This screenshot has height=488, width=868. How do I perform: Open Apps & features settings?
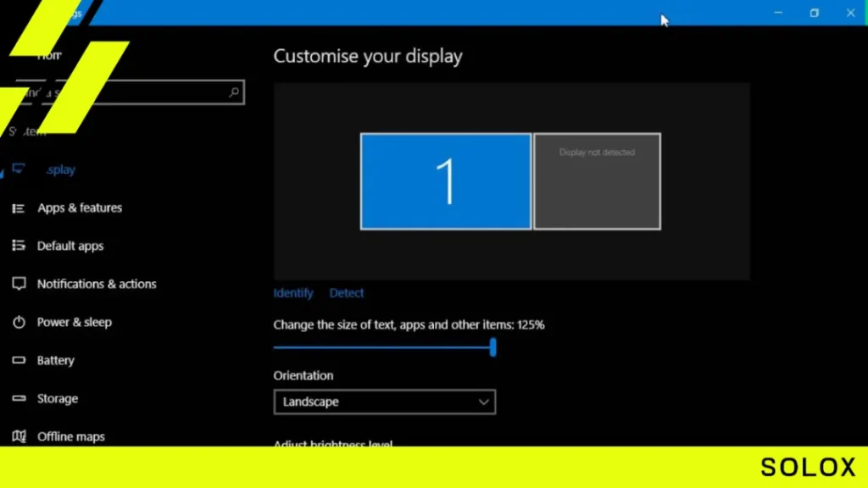click(80, 208)
